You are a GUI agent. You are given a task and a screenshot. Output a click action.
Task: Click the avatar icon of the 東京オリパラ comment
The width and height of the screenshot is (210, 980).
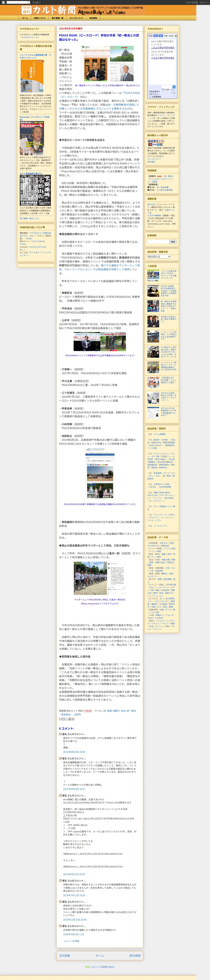coord(60,734)
